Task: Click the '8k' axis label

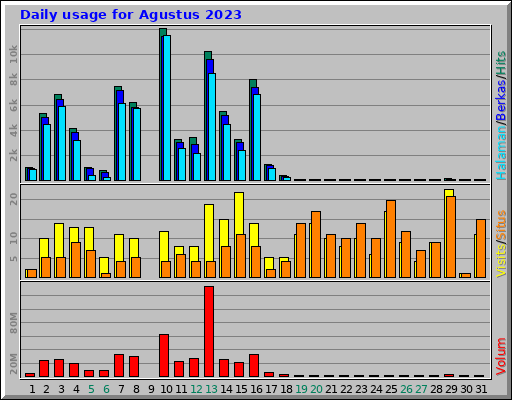Action: [x=13, y=80]
